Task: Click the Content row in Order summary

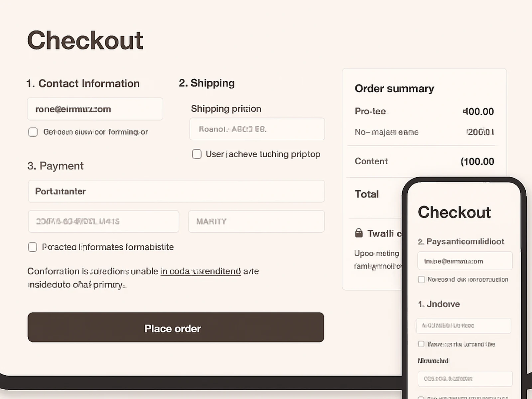Action: tap(371, 161)
